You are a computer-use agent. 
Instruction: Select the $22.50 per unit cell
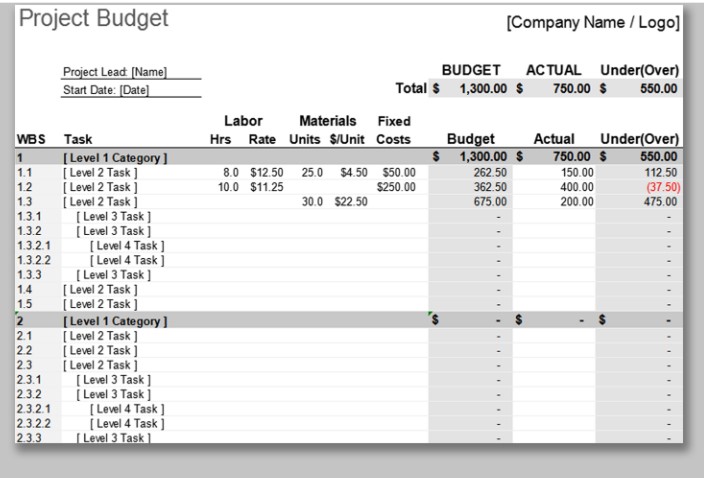click(350, 200)
